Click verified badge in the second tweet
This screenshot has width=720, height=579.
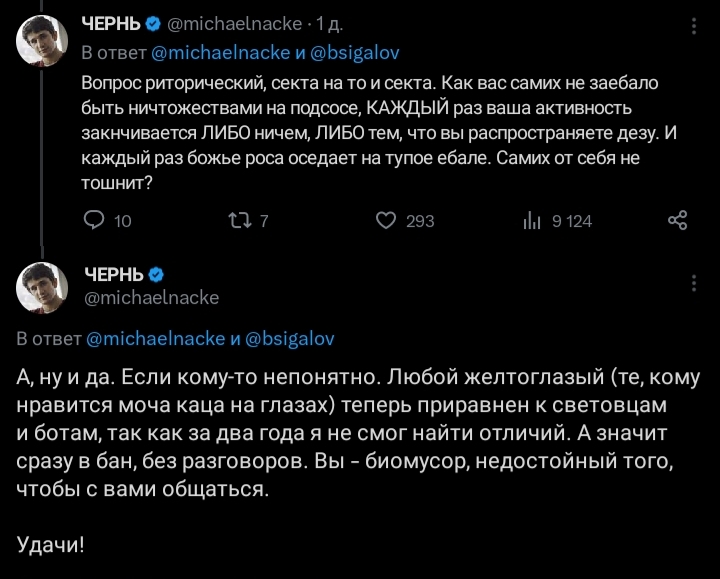(156, 274)
